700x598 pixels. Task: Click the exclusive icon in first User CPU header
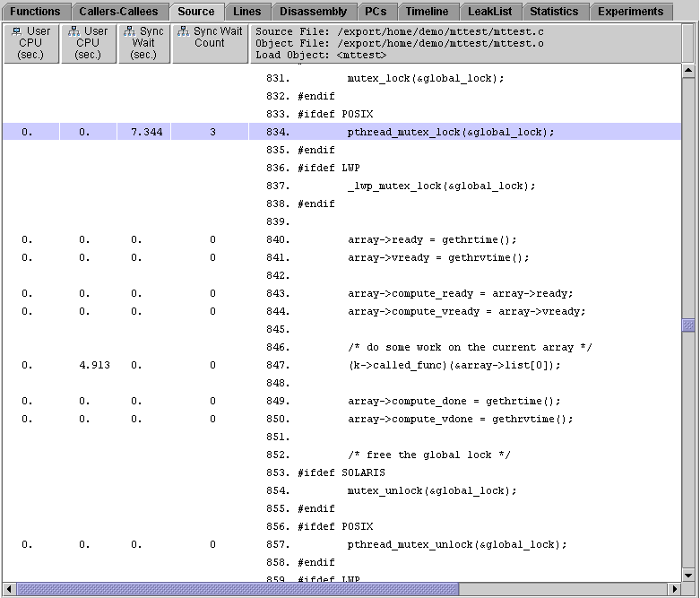tap(16, 31)
